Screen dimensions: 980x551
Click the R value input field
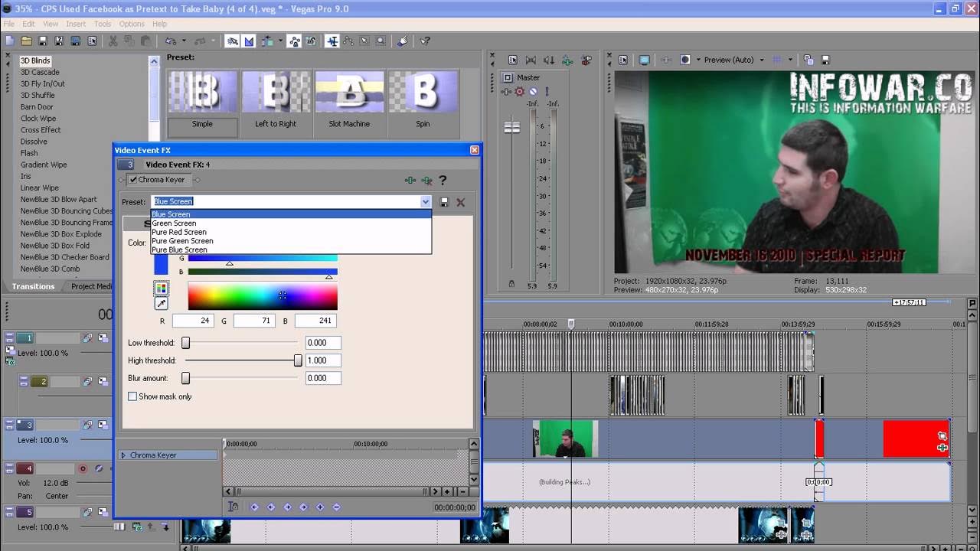[x=191, y=321]
